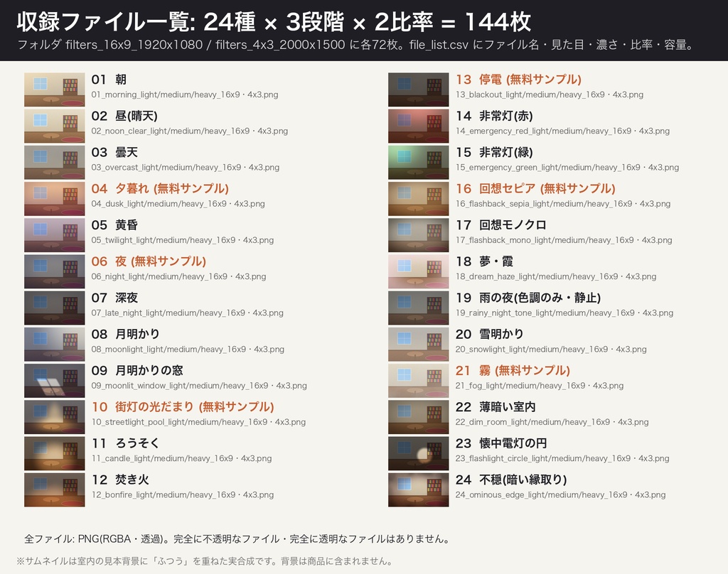Click the title 24 不穏(暗い縁取り)
The height and width of the screenshot is (574, 728).
(x=510, y=480)
